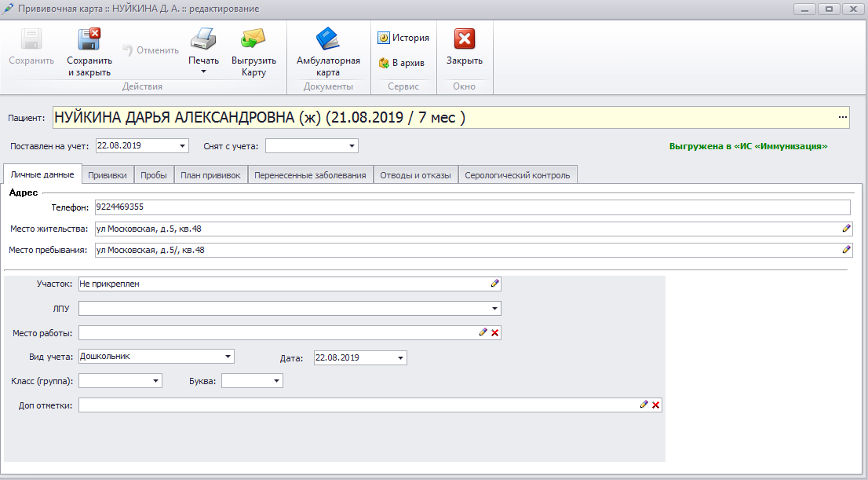Send card to archive (В архив)

click(x=401, y=63)
